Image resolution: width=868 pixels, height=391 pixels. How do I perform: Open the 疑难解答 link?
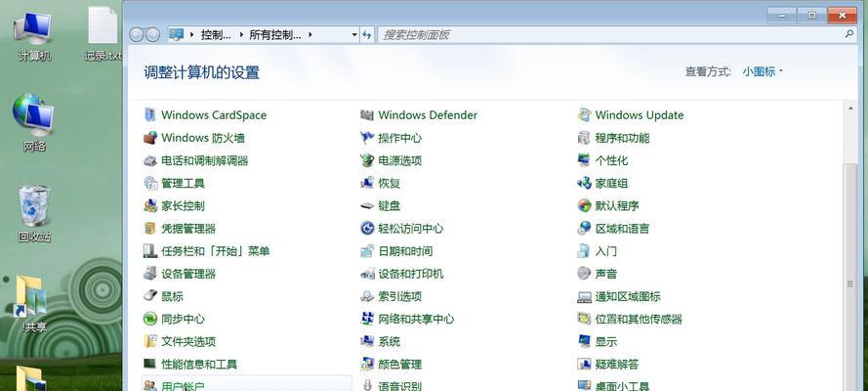tap(617, 365)
